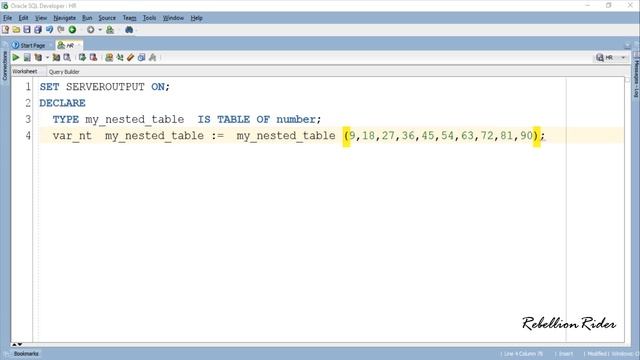Click line number 3 in the gutter
The width and height of the screenshot is (640, 360).
[28, 120]
